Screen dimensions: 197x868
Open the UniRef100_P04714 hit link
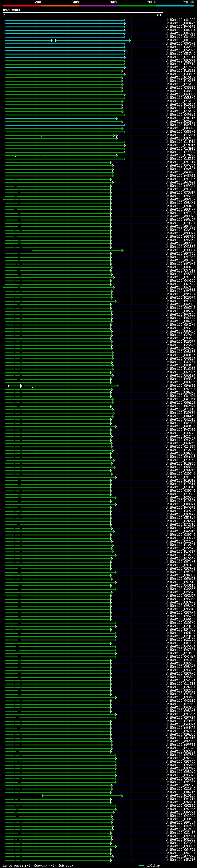click(x=180, y=799)
